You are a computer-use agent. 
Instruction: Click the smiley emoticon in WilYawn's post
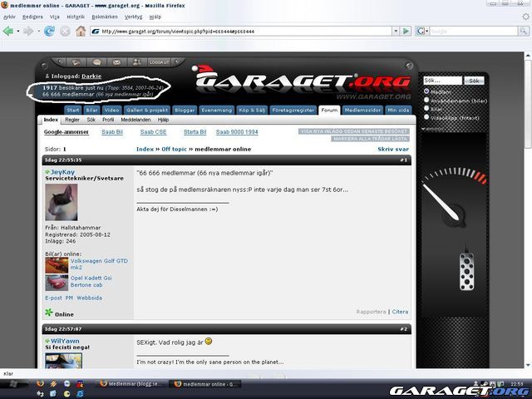[x=209, y=341]
